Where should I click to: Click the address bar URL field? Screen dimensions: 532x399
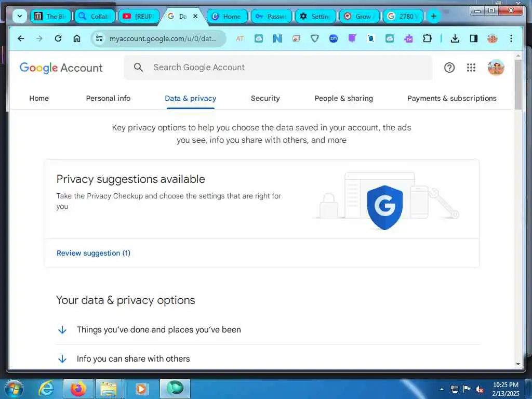coord(163,38)
